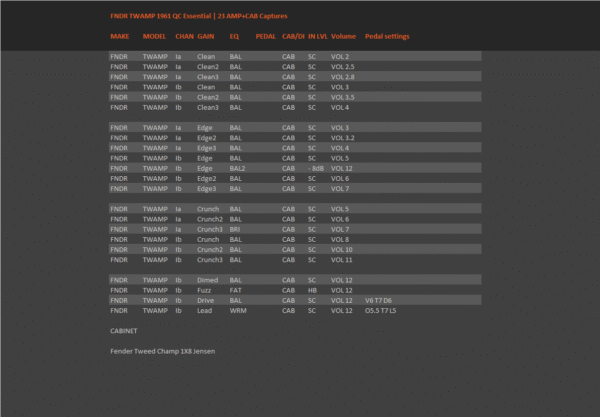600x417 pixels.
Task: Click the Pedal settings column header
Action: [x=387, y=37]
